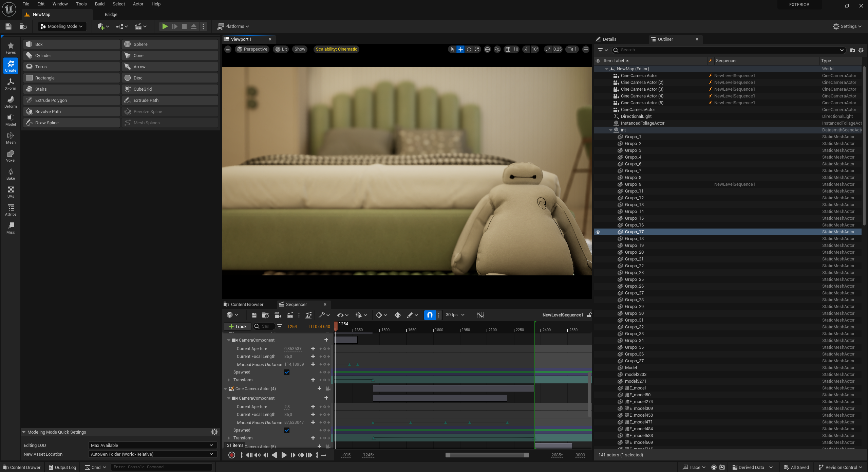Image resolution: width=868 pixels, height=472 pixels.
Task: Select the translate (move) gizmo tool in viewport
Action: coord(460,49)
